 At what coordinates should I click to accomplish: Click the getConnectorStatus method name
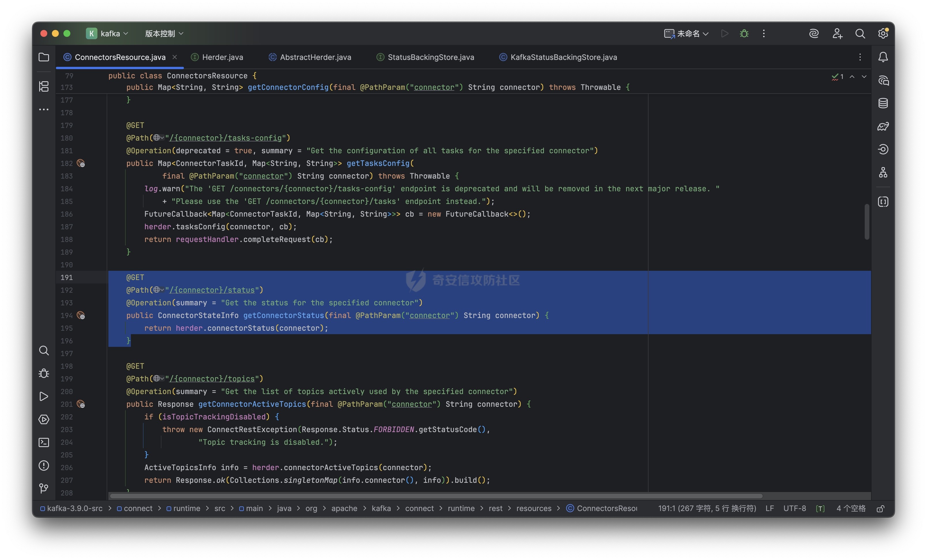[284, 315]
